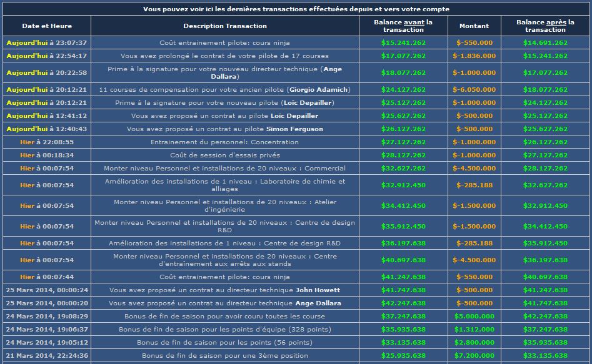Select amount $-6.050.000

coord(474,89)
